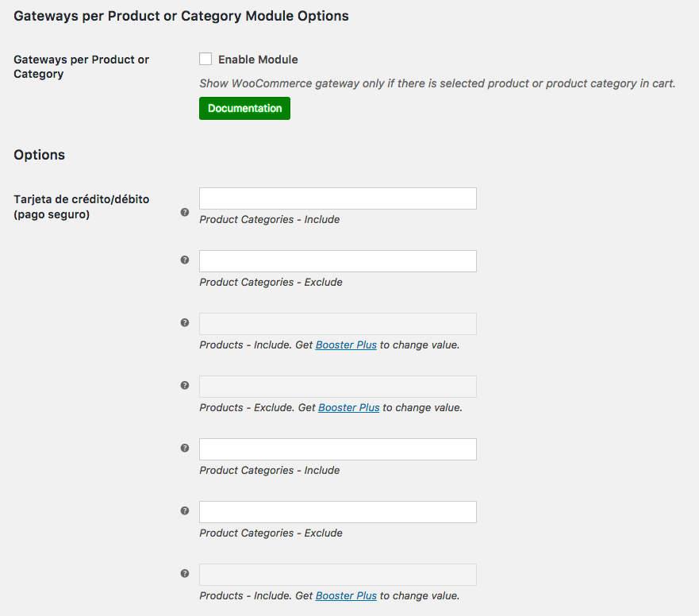The height and width of the screenshot is (616, 699).
Task: Click the disabled Products Exclude field
Action: (337, 387)
